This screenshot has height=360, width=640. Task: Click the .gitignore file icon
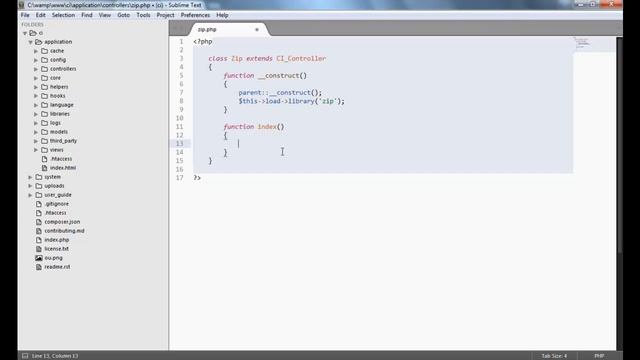point(39,204)
